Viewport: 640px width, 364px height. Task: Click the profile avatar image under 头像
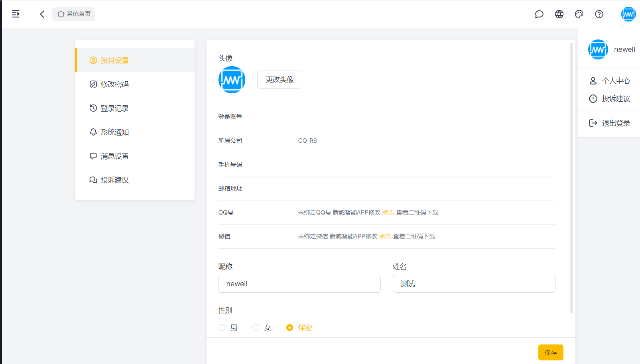232,80
